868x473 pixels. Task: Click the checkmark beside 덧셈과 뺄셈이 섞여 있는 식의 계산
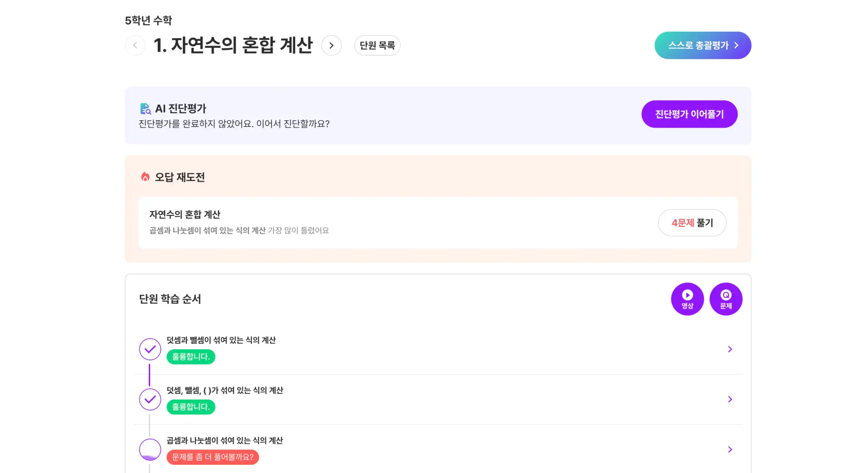tap(150, 349)
